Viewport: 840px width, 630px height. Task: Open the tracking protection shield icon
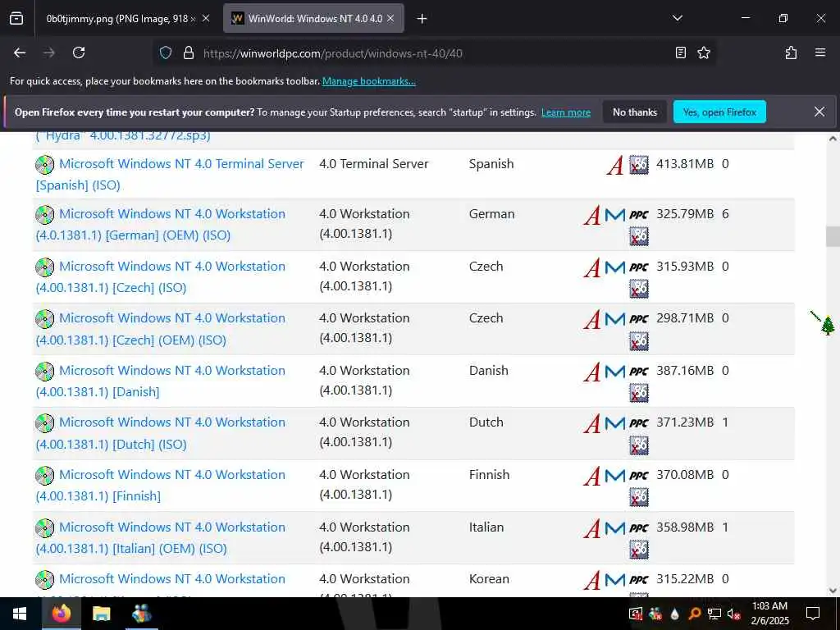[166, 52]
